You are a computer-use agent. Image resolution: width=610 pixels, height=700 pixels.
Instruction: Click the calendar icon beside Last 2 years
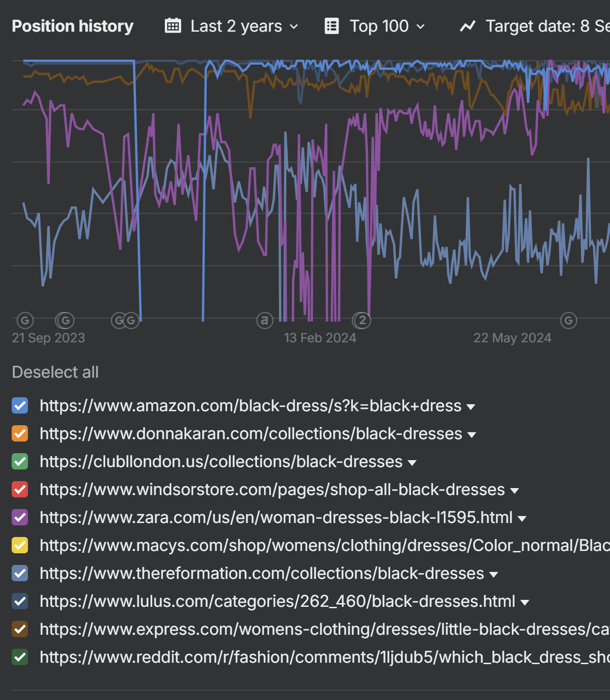[173, 26]
